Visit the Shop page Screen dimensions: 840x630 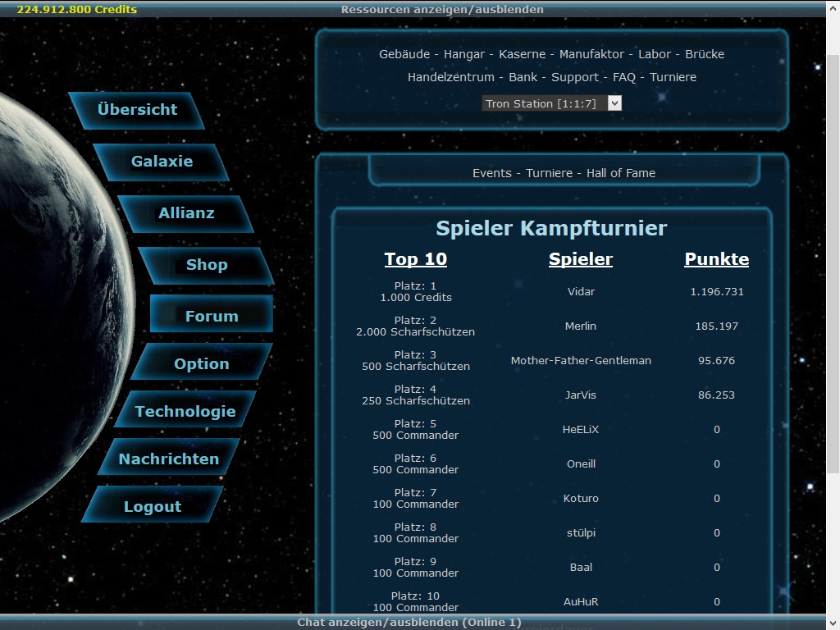[x=207, y=265]
